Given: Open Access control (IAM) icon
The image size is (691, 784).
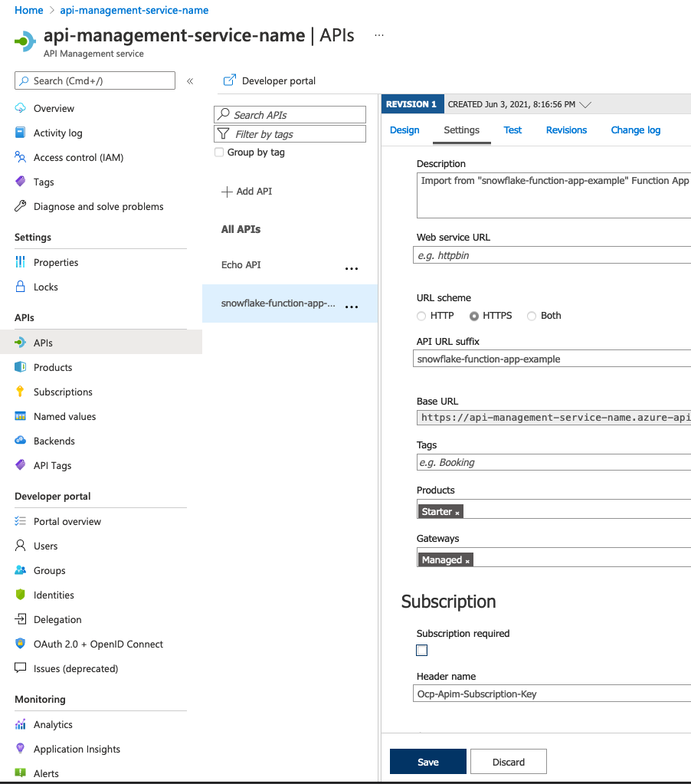Looking at the screenshot, I should [21, 157].
